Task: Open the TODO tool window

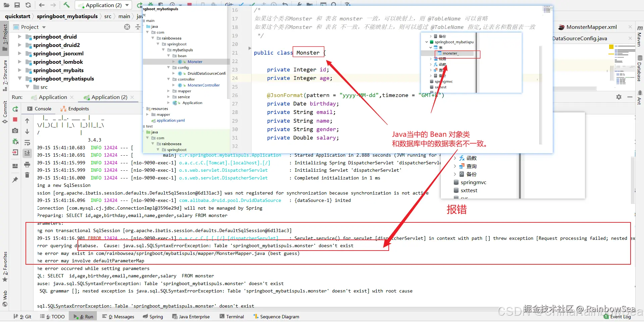Action: [52, 317]
